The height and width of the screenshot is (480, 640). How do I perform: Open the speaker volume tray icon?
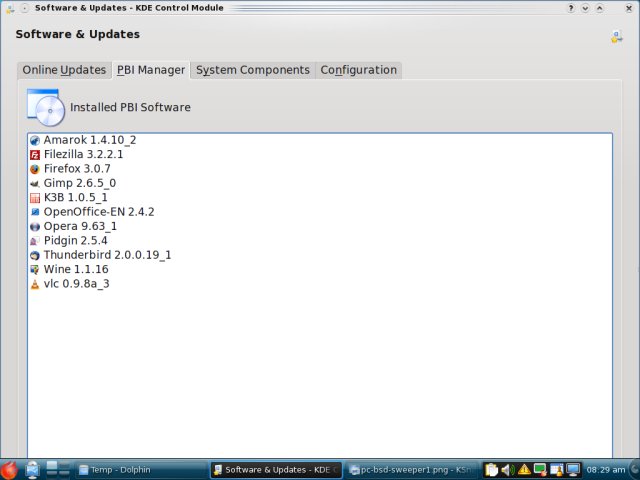(x=508, y=470)
